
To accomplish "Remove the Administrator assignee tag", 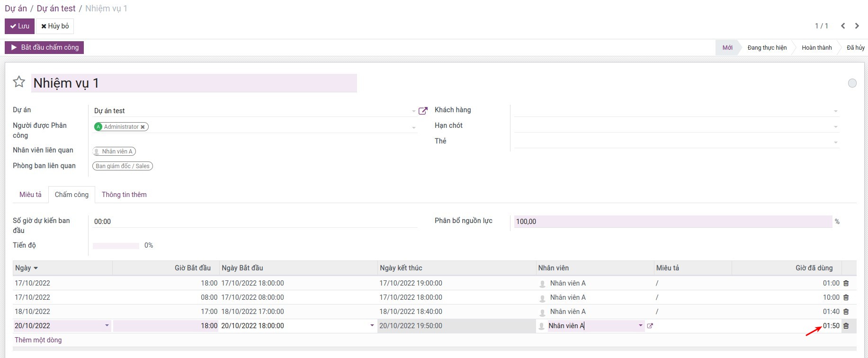I will tap(143, 127).
